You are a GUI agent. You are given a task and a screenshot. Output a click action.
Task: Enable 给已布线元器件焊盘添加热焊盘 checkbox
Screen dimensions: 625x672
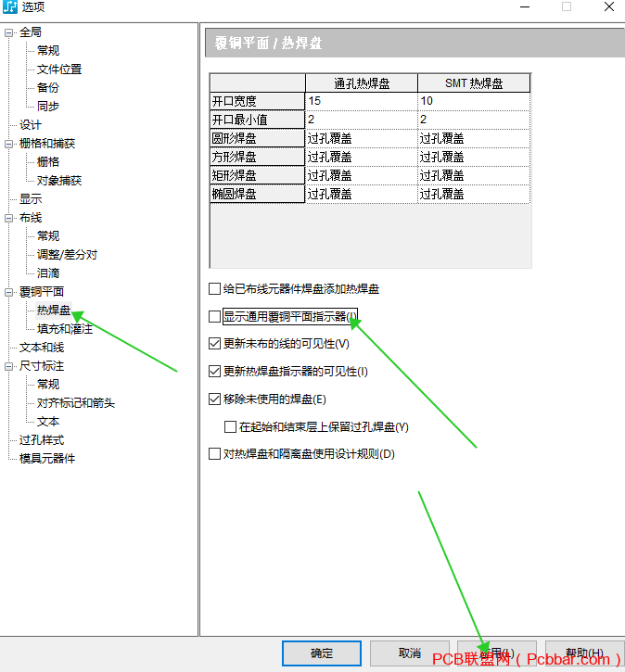pyautogui.click(x=214, y=289)
